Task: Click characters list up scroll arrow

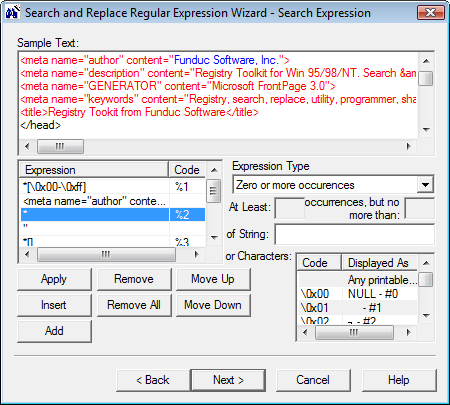Action: [426, 263]
